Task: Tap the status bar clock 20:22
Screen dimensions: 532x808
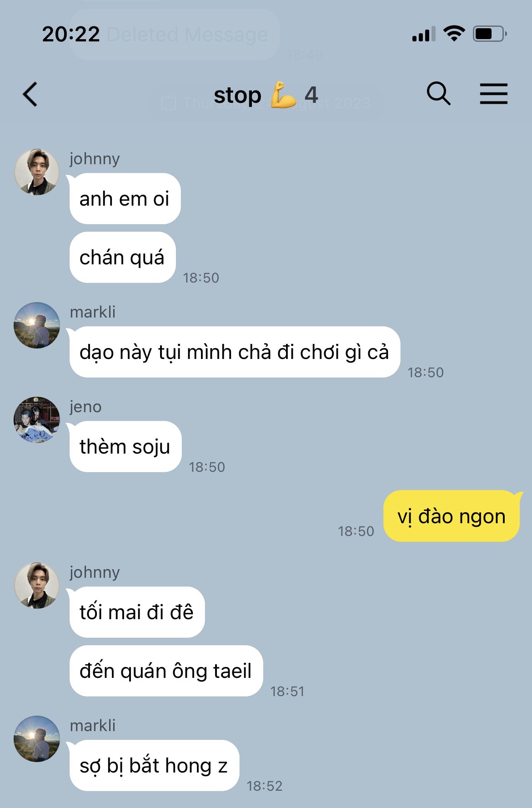Action: click(x=71, y=34)
